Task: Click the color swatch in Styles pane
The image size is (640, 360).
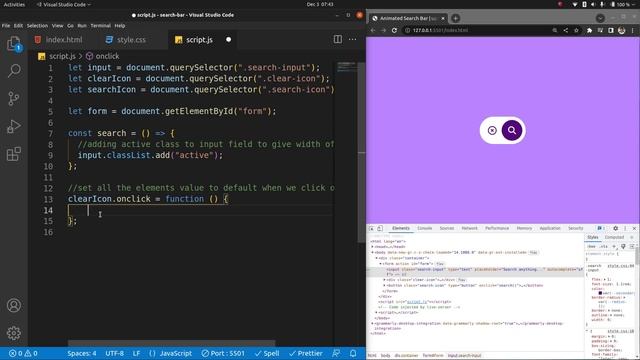Action: pyautogui.click(x=600, y=293)
